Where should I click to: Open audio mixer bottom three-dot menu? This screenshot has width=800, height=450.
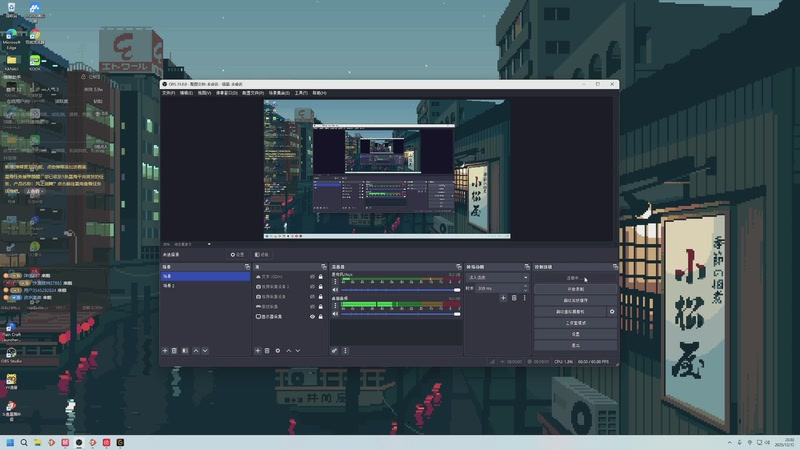tap(345, 351)
